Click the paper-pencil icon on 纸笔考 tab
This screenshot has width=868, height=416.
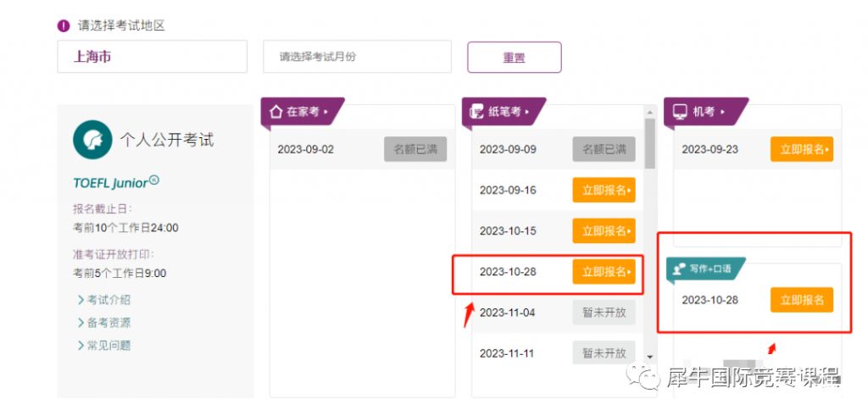[x=476, y=113]
